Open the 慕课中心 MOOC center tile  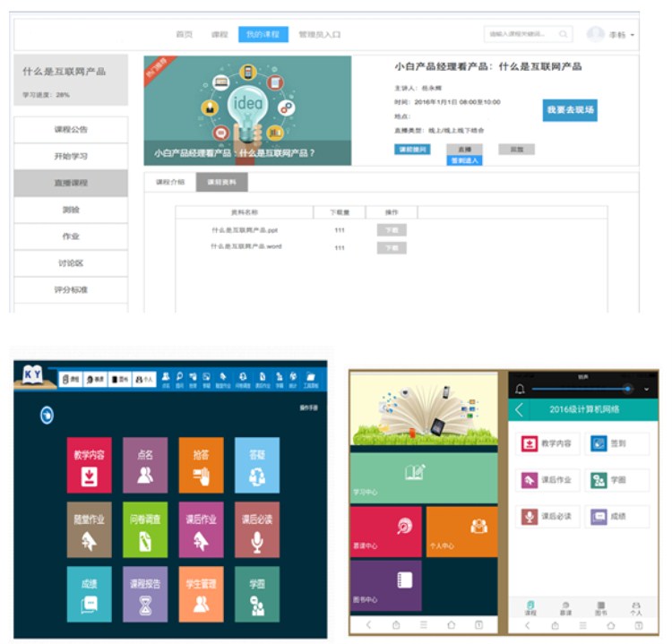click(x=385, y=531)
